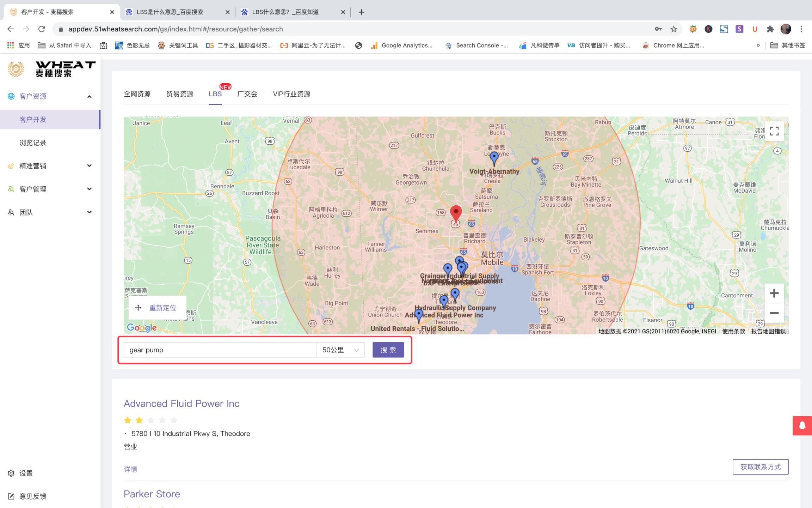Open the Google Analytics bookmark
Image resolution: width=812 pixels, height=508 pixels.
coord(402,45)
